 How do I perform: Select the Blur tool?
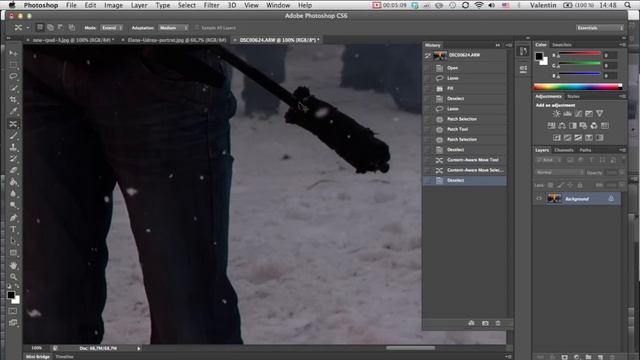coord(13,193)
